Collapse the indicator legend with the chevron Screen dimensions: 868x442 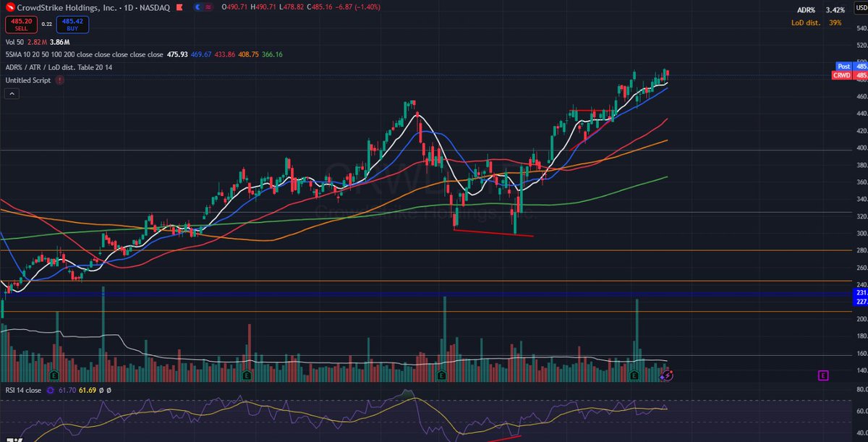tap(12, 94)
